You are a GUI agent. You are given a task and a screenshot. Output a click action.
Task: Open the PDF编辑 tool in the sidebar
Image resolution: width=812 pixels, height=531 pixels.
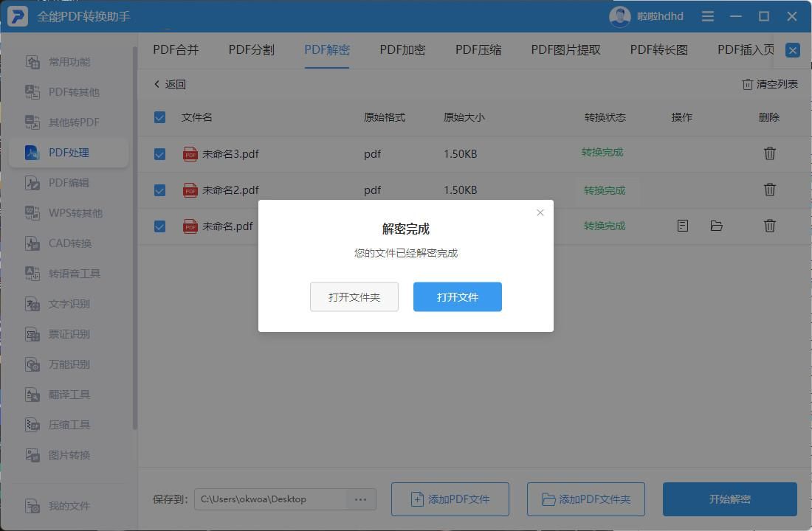(x=69, y=182)
